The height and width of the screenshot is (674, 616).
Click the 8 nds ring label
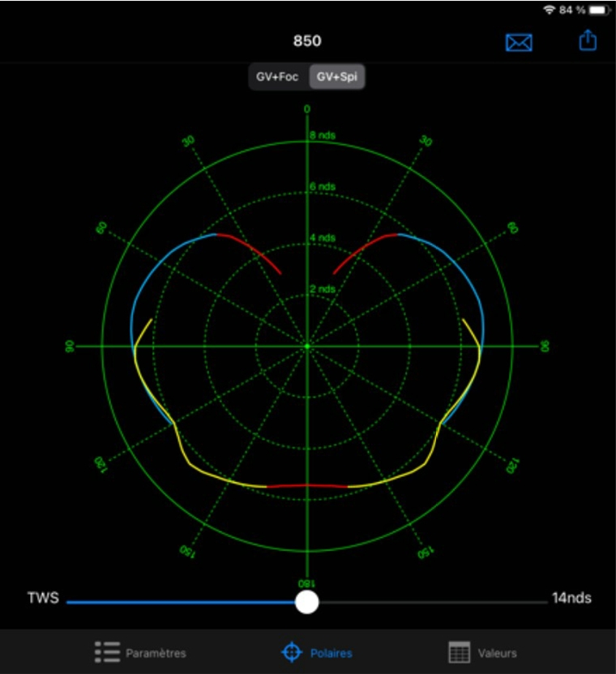[322, 136]
